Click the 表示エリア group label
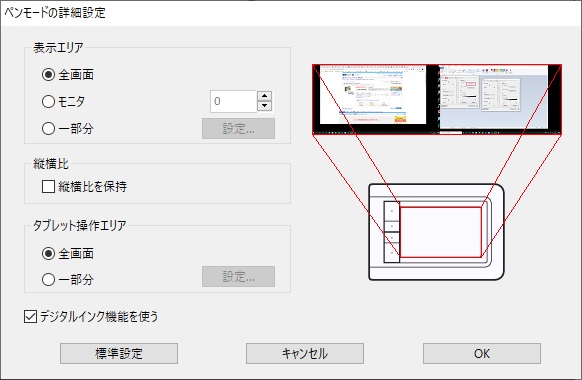 pos(58,48)
